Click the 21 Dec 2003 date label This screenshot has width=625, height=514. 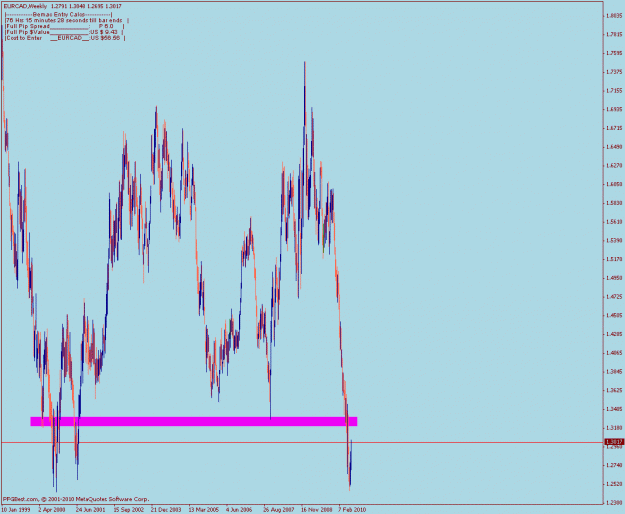pos(166,510)
